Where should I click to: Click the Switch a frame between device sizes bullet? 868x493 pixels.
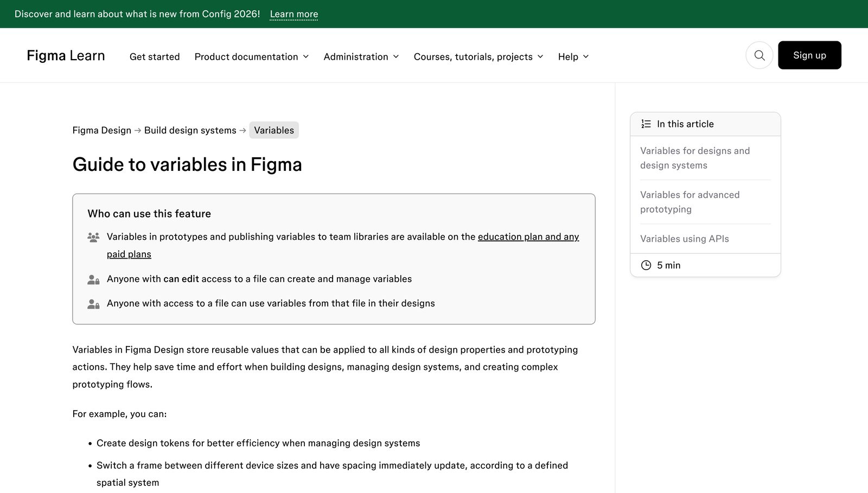tap(332, 473)
